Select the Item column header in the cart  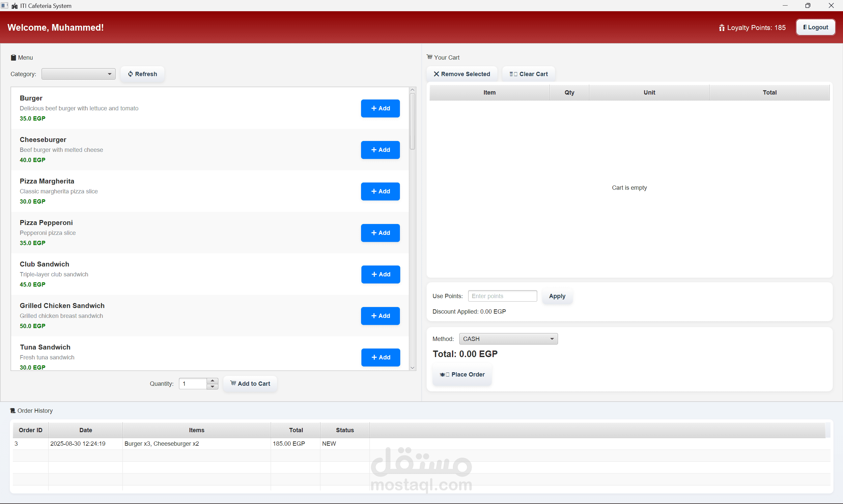(489, 92)
